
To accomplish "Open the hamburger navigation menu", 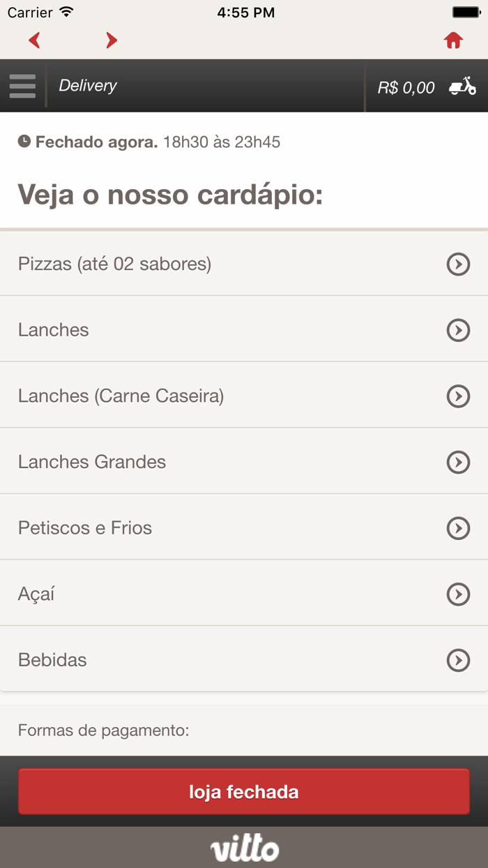I will (22, 86).
